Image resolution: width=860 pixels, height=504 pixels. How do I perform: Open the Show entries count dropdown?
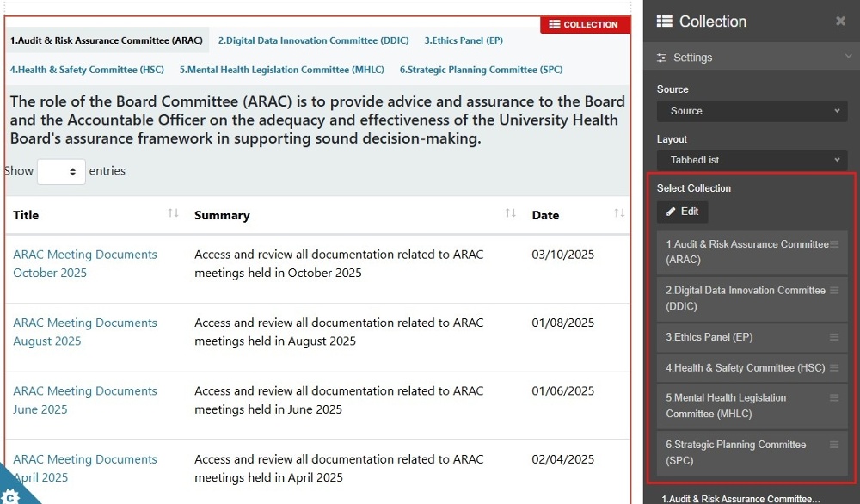pyautogui.click(x=61, y=172)
